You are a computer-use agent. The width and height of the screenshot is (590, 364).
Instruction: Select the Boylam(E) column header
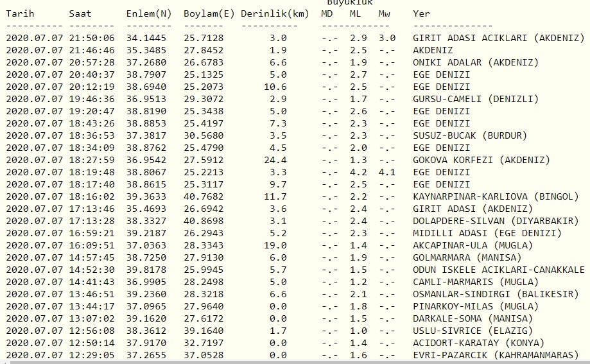pyautogui.click(x=209, y=13)
